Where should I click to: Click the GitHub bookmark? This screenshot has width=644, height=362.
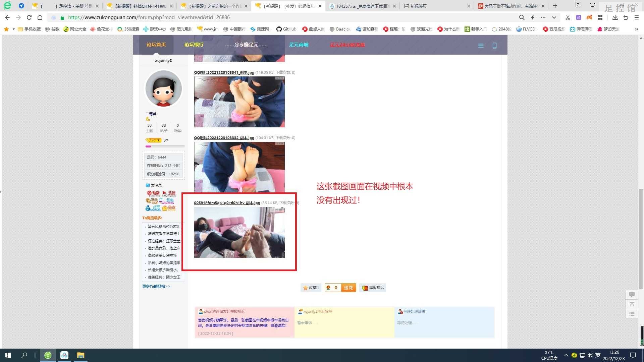(x=286, y=29)
